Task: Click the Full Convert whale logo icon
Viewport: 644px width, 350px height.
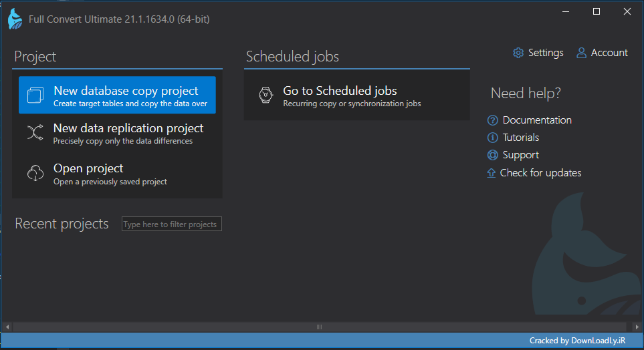Action: click(x=15, y=19)
